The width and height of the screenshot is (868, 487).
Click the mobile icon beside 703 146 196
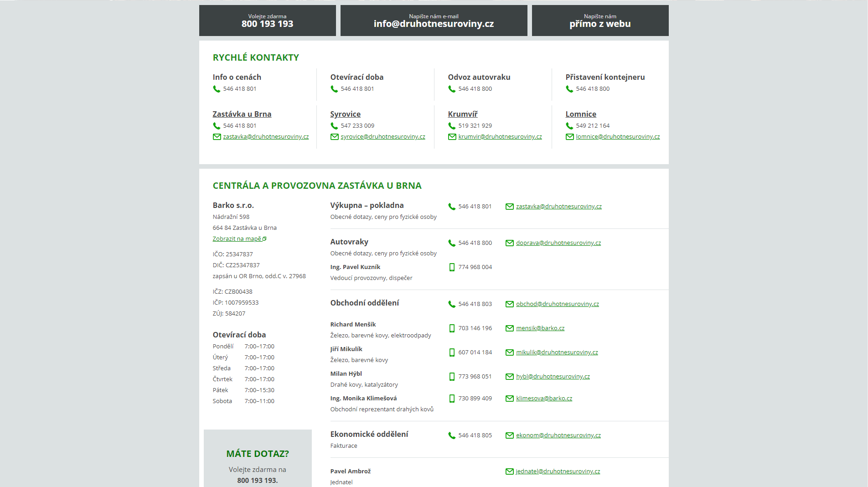452,328
